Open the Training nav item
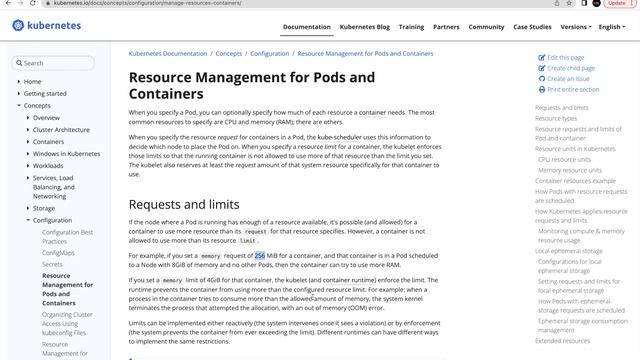The image size is (640, 360). tap(411, 27)
